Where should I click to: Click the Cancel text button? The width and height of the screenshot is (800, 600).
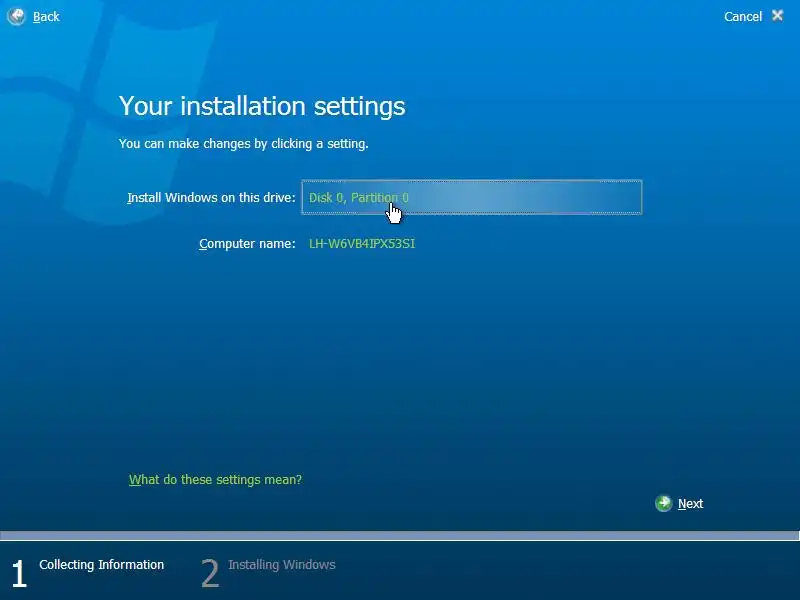coord(742,17)
